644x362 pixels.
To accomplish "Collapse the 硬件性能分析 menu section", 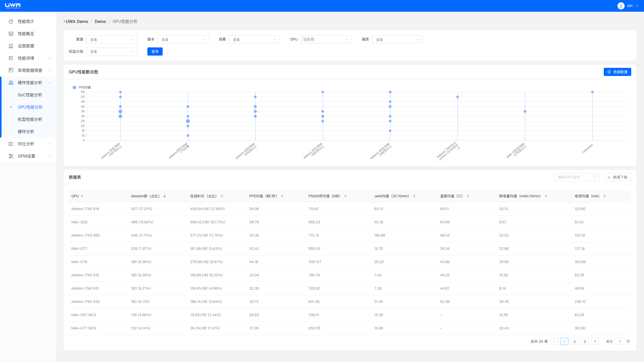I will pos(49,83).
